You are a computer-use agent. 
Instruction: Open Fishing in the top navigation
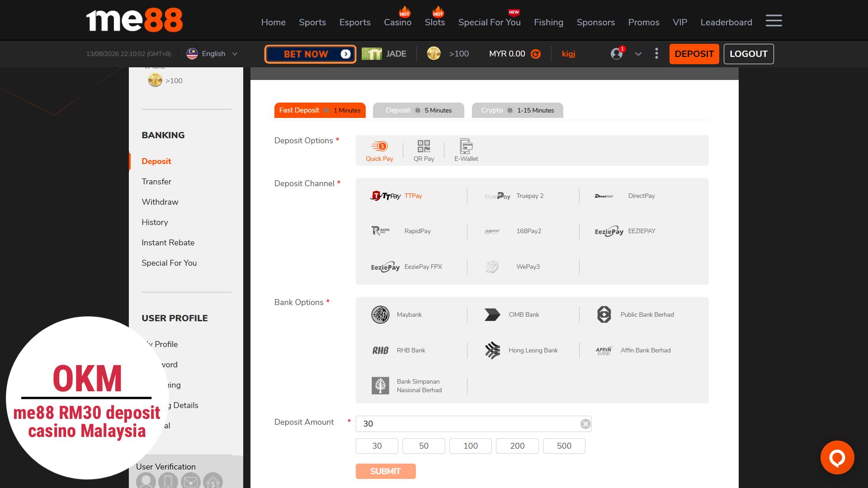click(548, 22)
